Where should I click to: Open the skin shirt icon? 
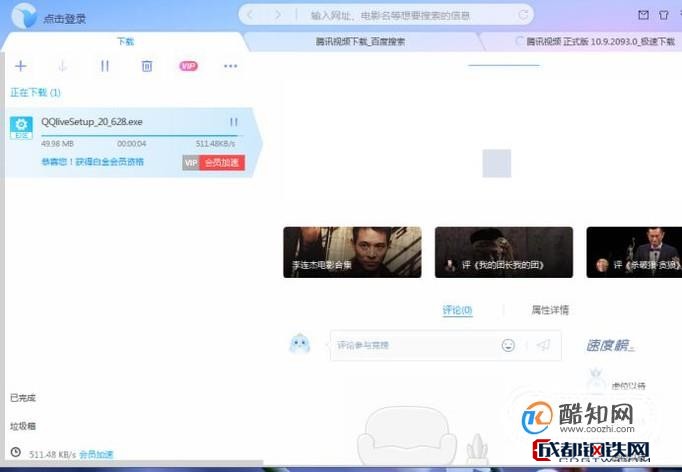tap(664, 15)
